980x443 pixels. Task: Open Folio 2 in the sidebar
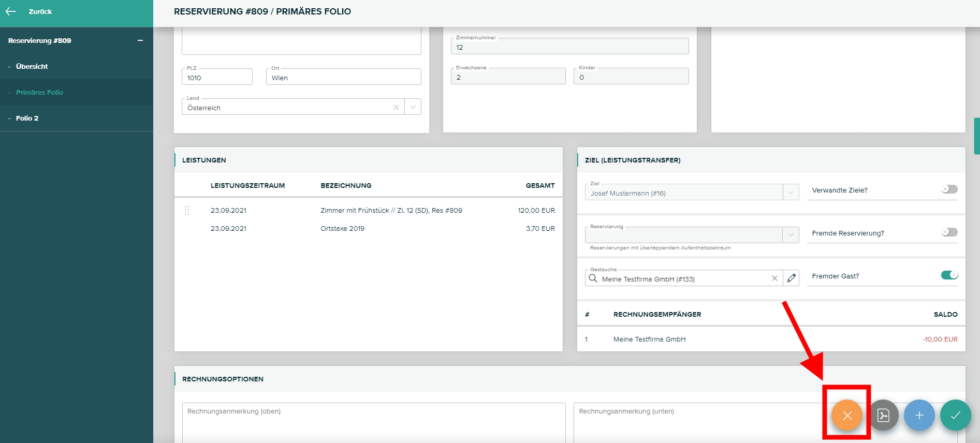(x=27, y=118)
